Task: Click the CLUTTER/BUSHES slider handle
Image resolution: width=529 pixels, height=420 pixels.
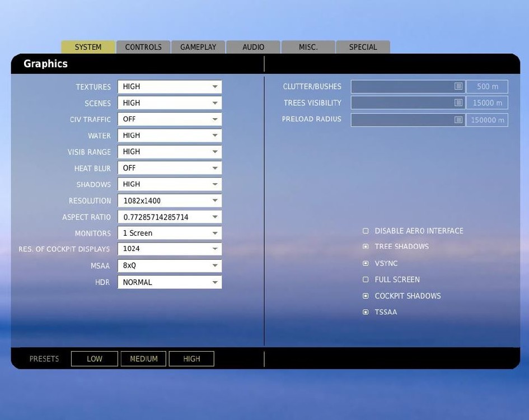Action: pos(458,86)
